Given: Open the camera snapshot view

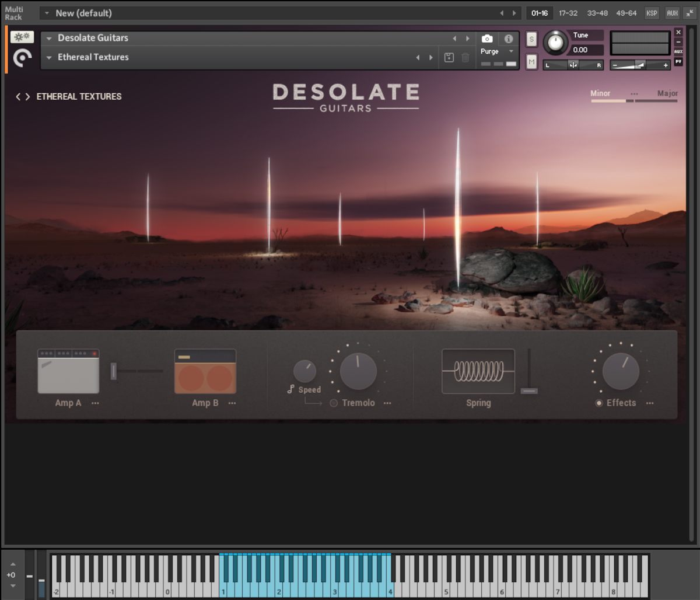Looking at the screenshot, I should click(x=487, y=39).
